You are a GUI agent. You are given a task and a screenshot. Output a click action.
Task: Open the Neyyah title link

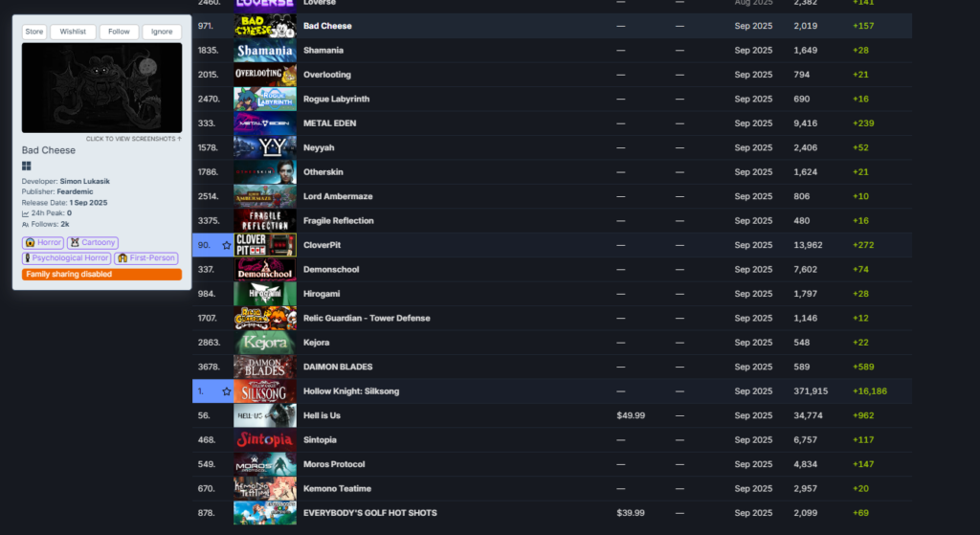point(319,148)
